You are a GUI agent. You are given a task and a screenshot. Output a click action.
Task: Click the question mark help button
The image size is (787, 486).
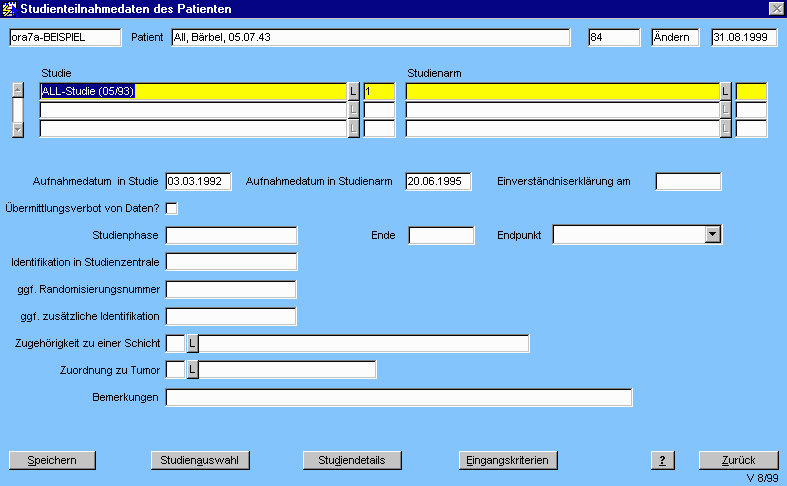661,460
